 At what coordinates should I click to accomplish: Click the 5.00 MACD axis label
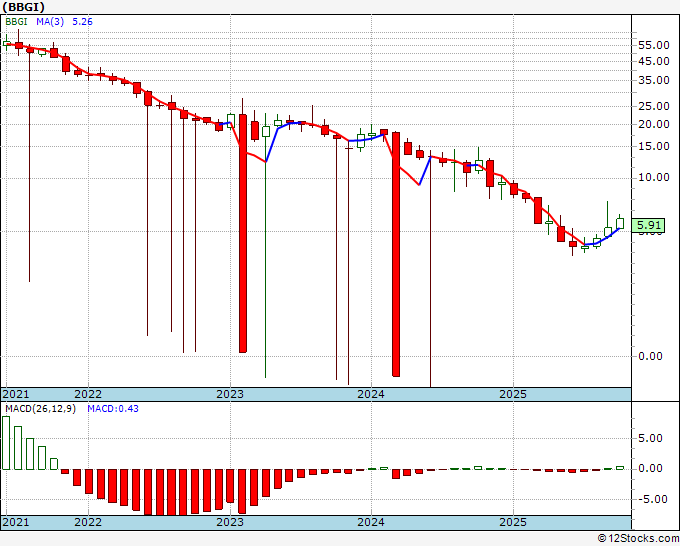tap(653, 438)
